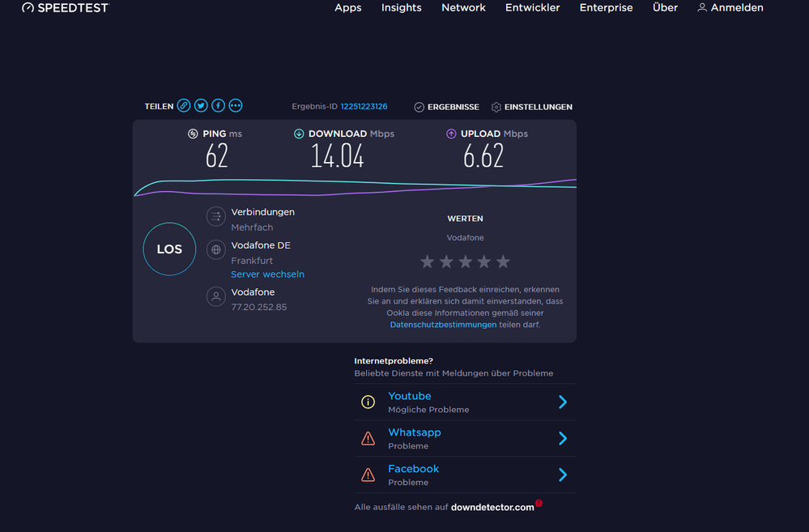Click the person icon next to Vodafone IP
This screenshot has width=809, height=532.
[x=216, y=296]
